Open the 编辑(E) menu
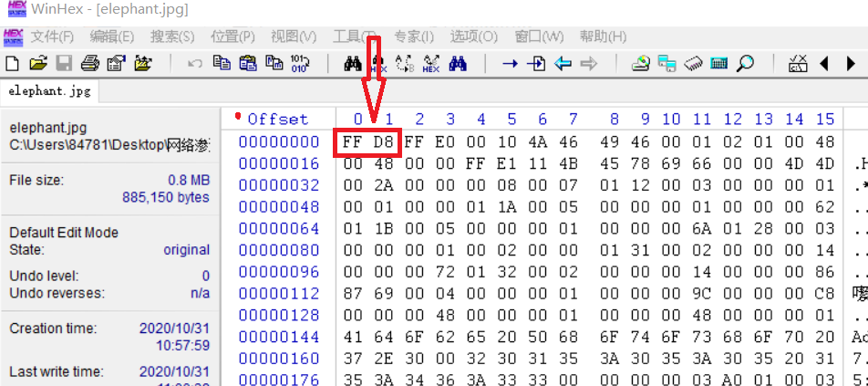 (x=112, y=37)
